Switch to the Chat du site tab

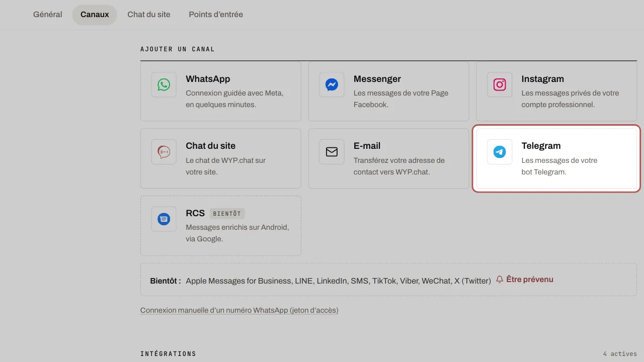[149, 15]
